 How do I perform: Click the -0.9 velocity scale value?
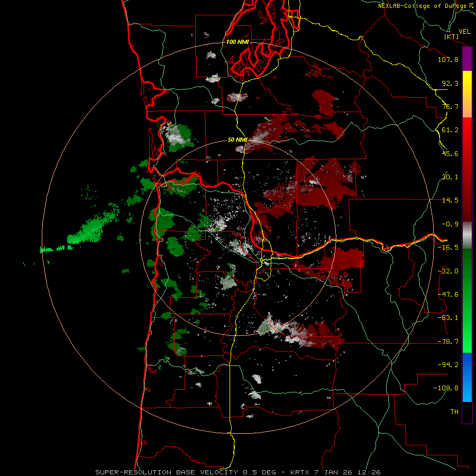click(450, 224)
